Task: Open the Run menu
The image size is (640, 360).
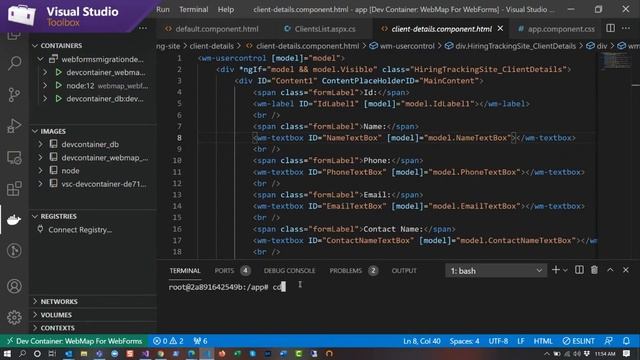Action: click(163, 9)
